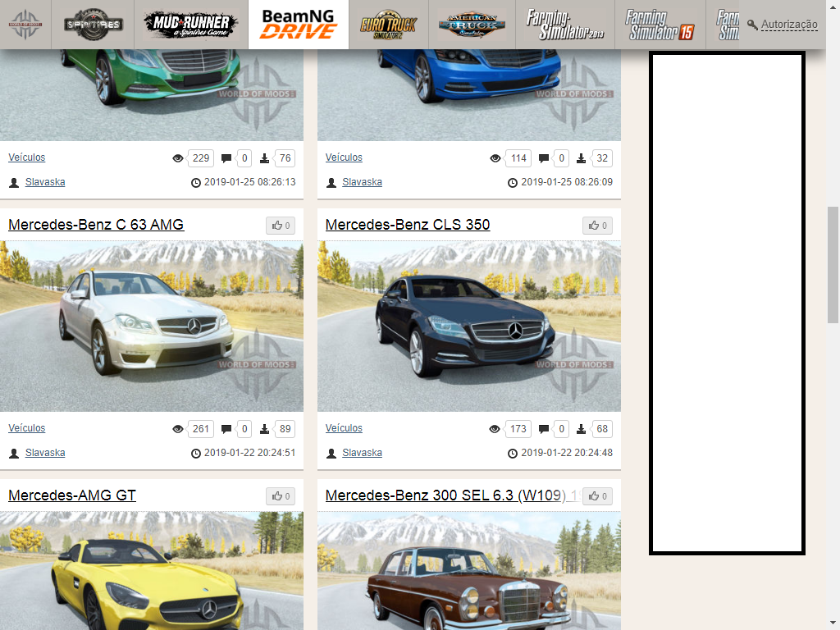Image resolution: width=840 pixels, height=630 pixels.
Task: Click the download icon showing 76
Action: point(264,158)
